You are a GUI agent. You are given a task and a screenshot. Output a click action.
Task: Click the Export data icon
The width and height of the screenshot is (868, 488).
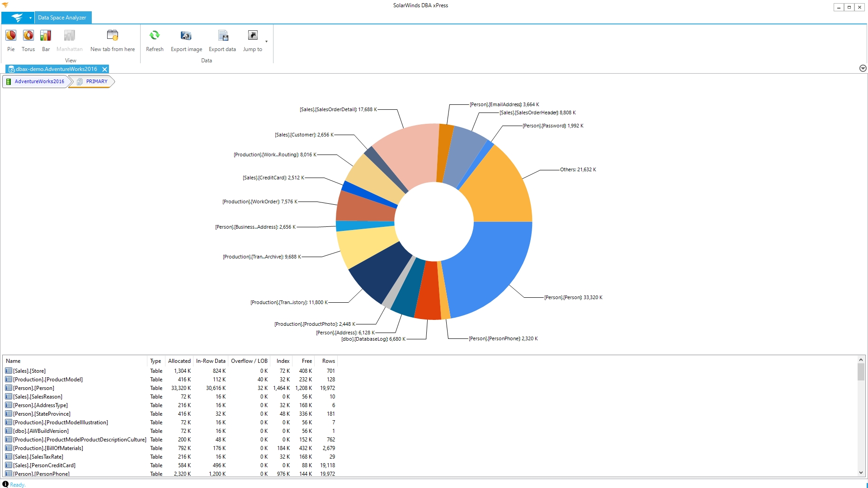(222, 36)
